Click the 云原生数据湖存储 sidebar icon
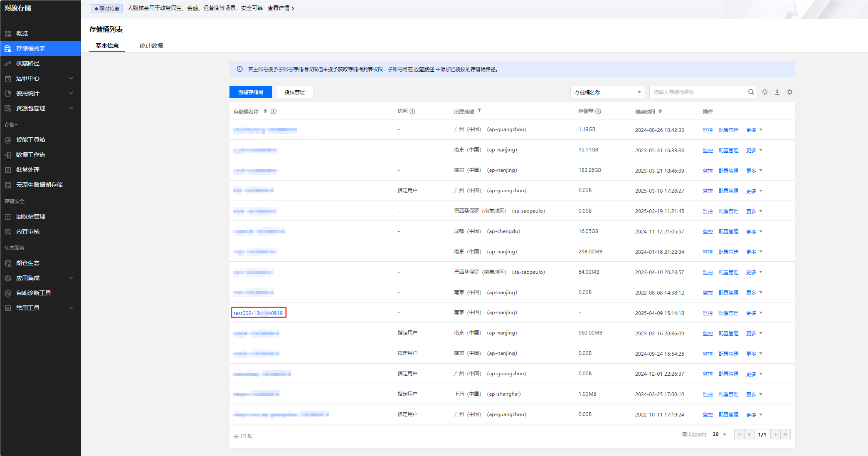 pyautogui.click(x=8, y=185)
